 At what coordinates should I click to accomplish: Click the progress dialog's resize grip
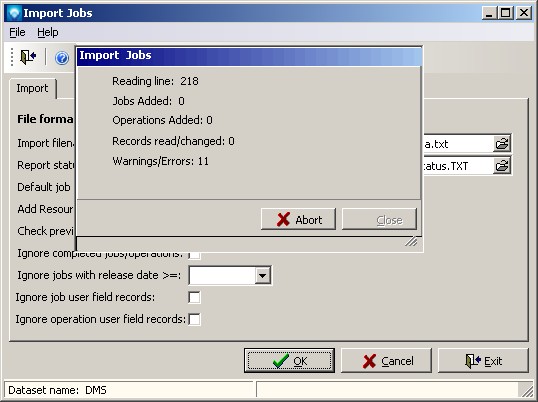point(411,241)
